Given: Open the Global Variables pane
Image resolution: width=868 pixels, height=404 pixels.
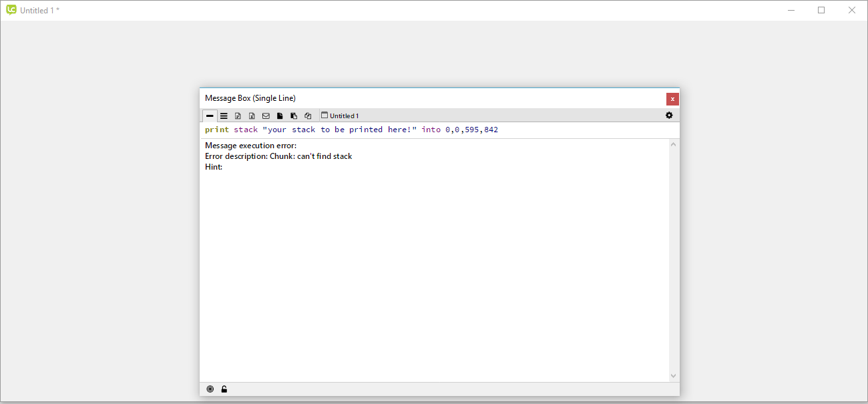Looking at the screenshot, I should click(x=252, y=116).
